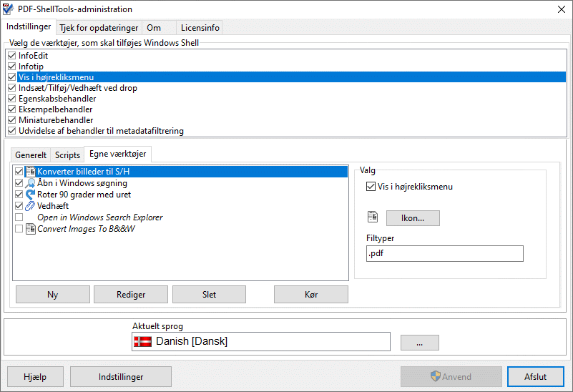Click the paperclip icon next to Vedhæft

31,206
